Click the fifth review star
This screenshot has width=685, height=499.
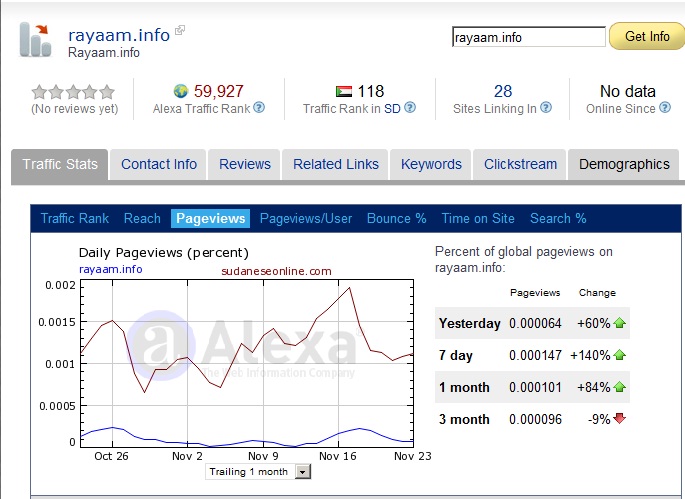107,92
